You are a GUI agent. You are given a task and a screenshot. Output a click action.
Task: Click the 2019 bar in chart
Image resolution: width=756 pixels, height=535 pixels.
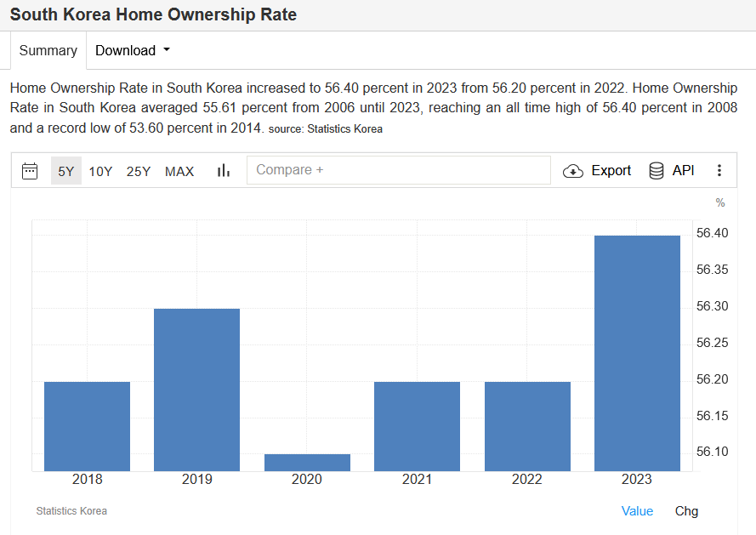[196, 390]
